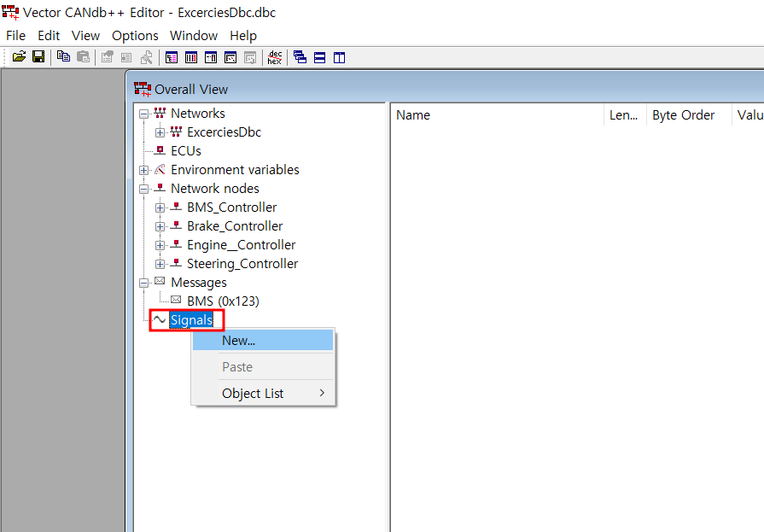The height and width of the screenshot is (532, 764).
Task: Click the Open database folder icon
Action: [x=19, y=57]
